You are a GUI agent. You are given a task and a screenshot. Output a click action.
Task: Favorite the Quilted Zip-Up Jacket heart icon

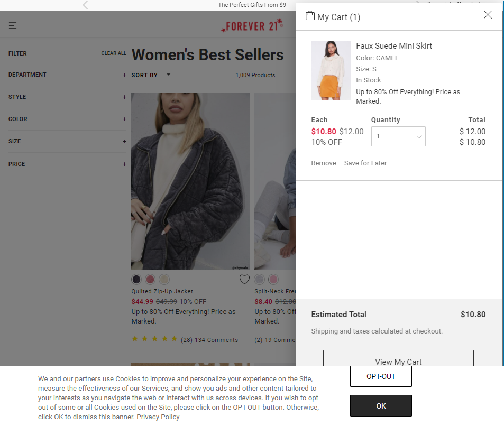click(x=244, y=279)
